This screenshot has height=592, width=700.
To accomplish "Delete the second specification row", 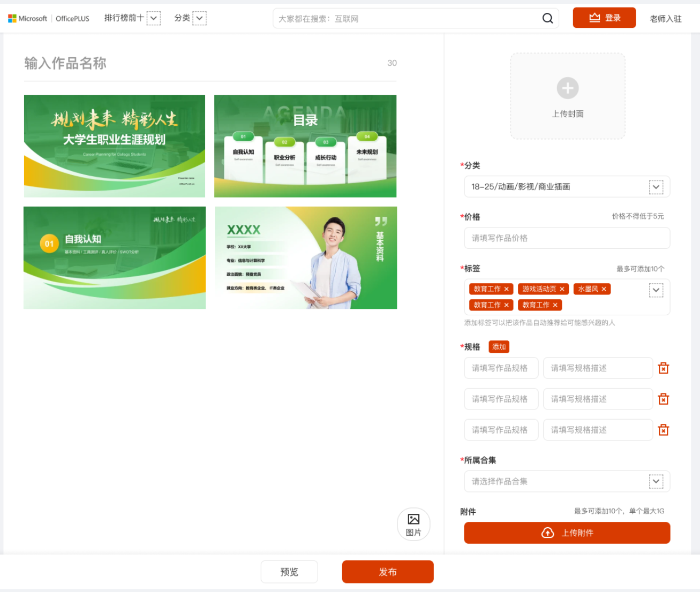I will [663, 399].
